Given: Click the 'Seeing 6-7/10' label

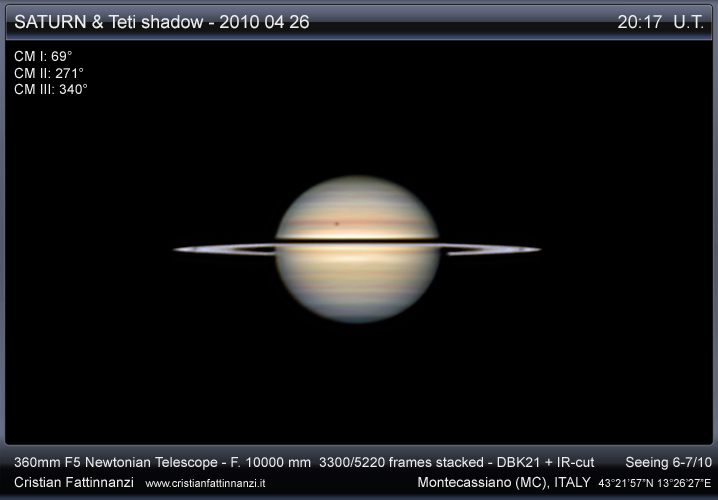Looking at the screenshot, I should pos(665,462).
